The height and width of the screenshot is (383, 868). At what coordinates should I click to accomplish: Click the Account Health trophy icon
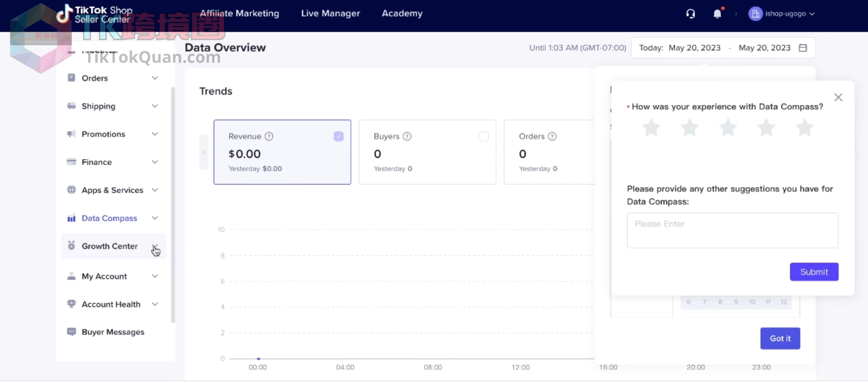tap(71, 304)
